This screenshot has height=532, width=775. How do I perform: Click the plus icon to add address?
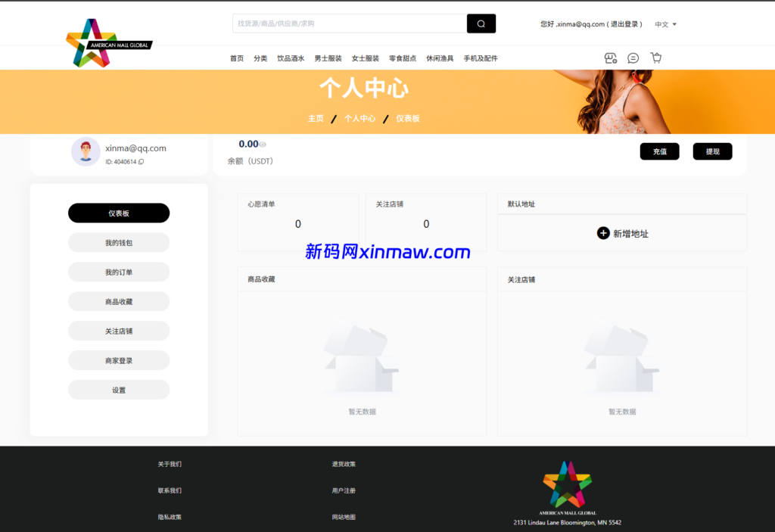603,233
